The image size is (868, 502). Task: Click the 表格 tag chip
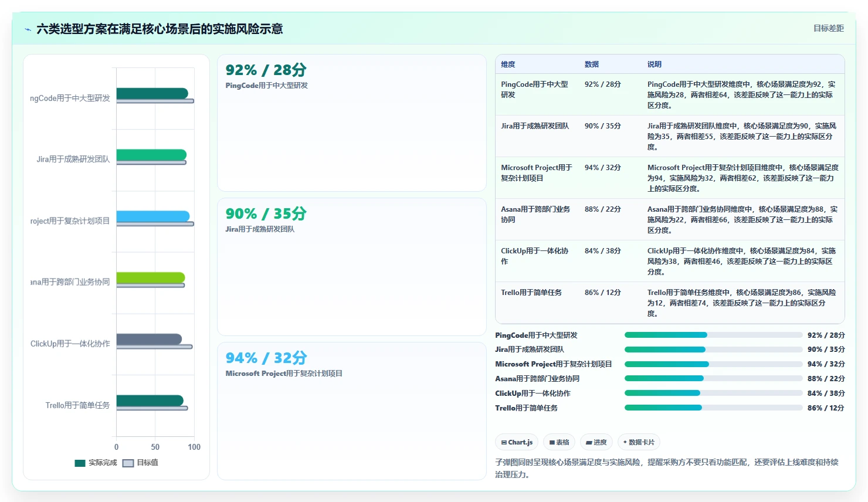pyautogui.click(x=559, y=442)
